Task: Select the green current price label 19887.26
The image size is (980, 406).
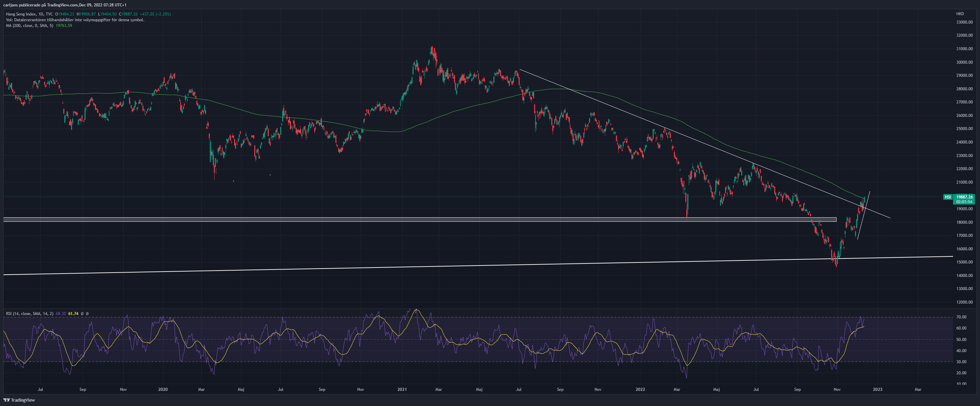Action: point(965,199)
